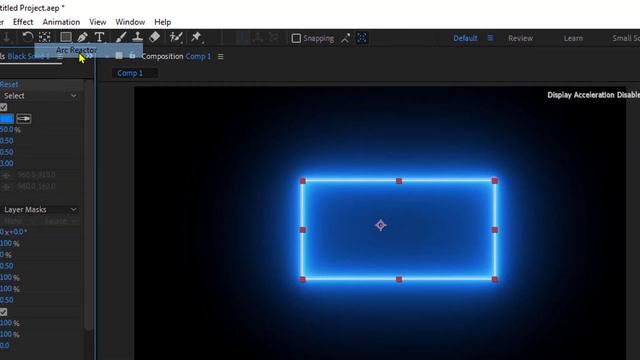Image resolution: width=640 pixels, height=360 pixels.
Task: Click the bottom-center mask handle
Action: pos(399,279)
